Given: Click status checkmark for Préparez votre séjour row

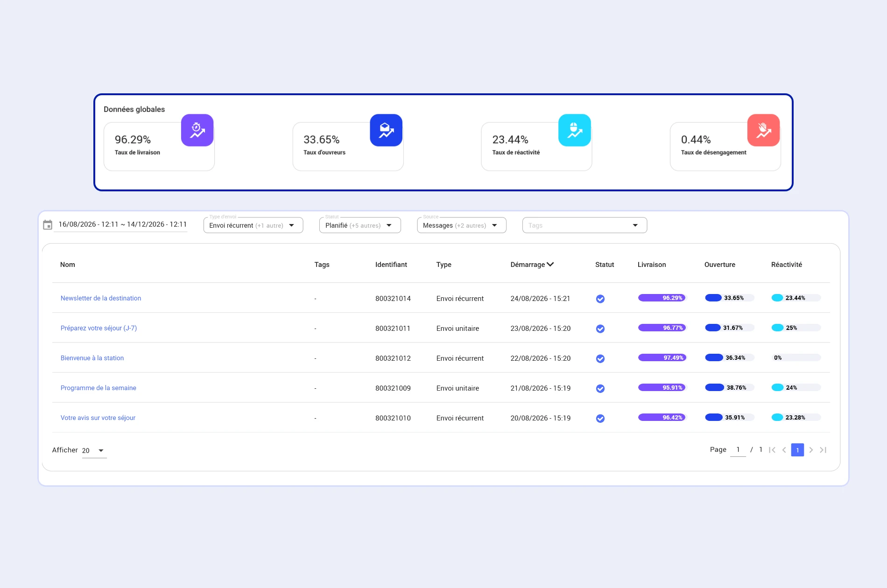Looking at the screenshot, I should (x=600, y=329).
